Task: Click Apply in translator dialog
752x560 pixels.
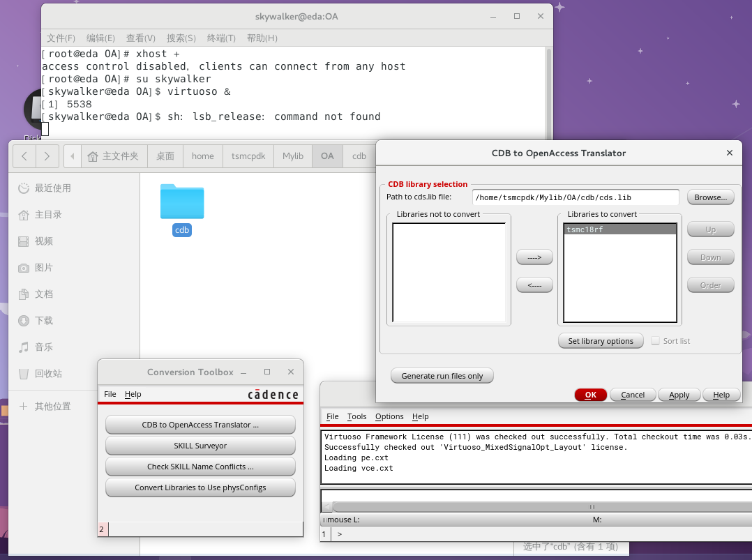Action: [679, 395]
